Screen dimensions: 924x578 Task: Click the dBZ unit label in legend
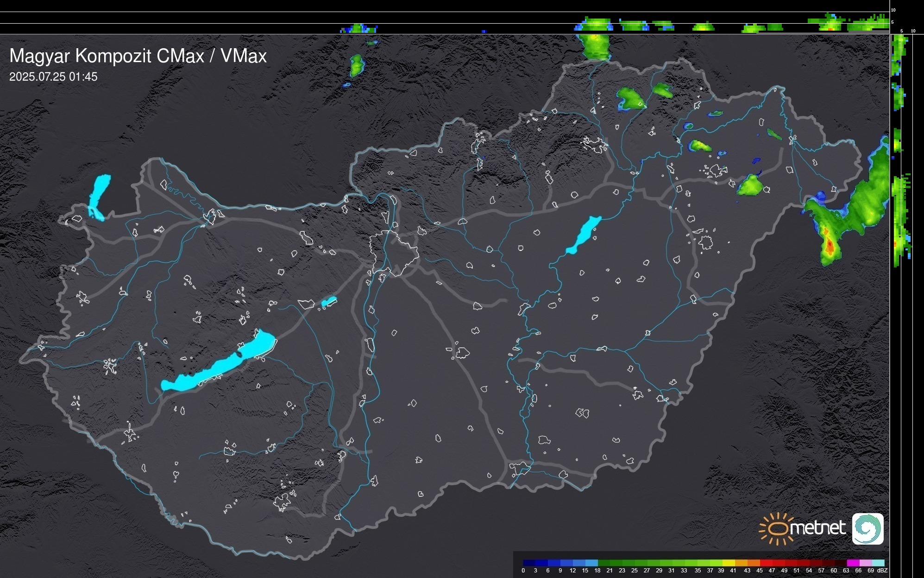pos(882,571)
